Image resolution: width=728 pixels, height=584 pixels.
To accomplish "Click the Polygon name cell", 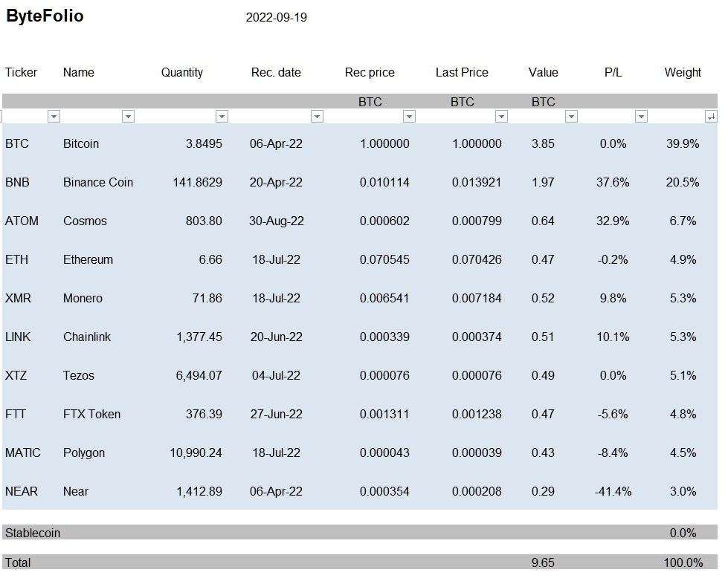I will pos(84,452).
